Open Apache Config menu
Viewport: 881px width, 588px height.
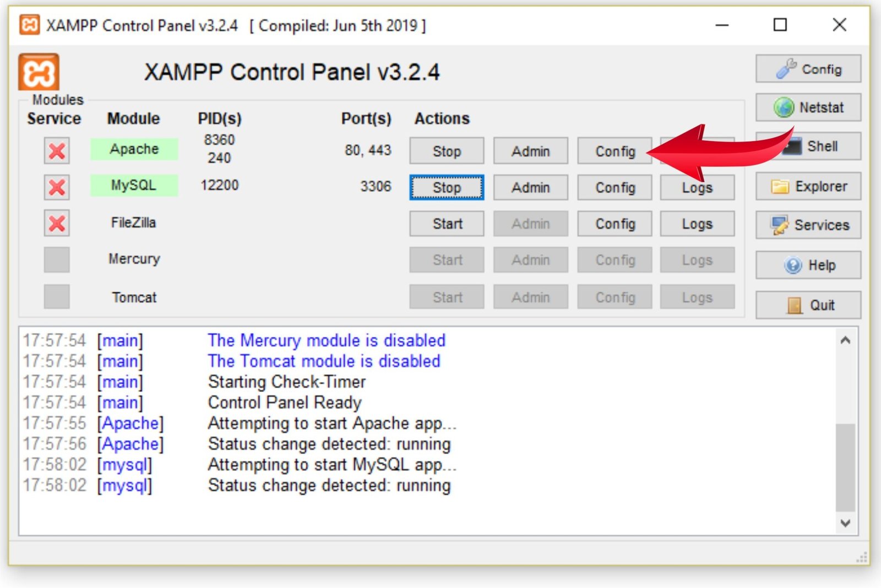(x=614, y=151)
